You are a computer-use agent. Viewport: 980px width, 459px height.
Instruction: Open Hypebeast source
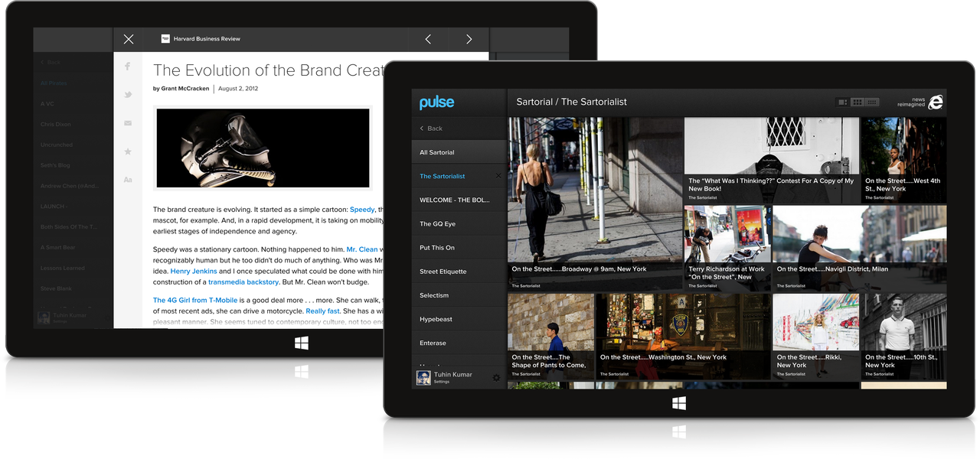coord(459,319)
